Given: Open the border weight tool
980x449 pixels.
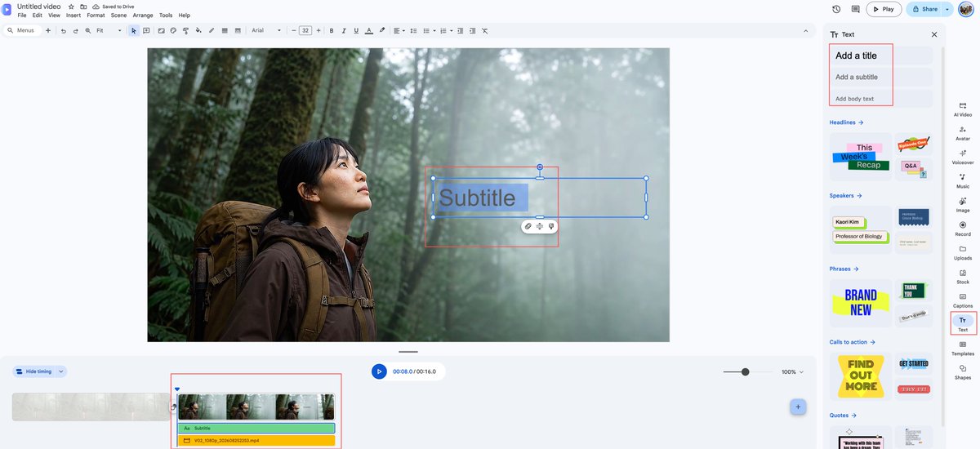Looking at the screenshot, I should pos(225,30).
